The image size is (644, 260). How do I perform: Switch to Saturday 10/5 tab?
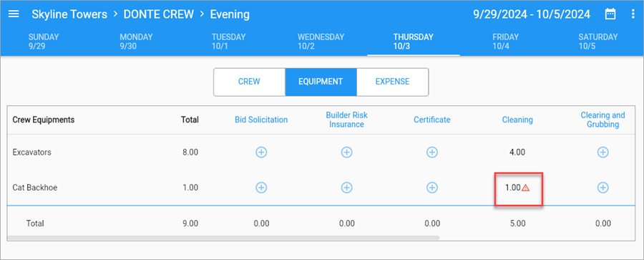(598, 41)
